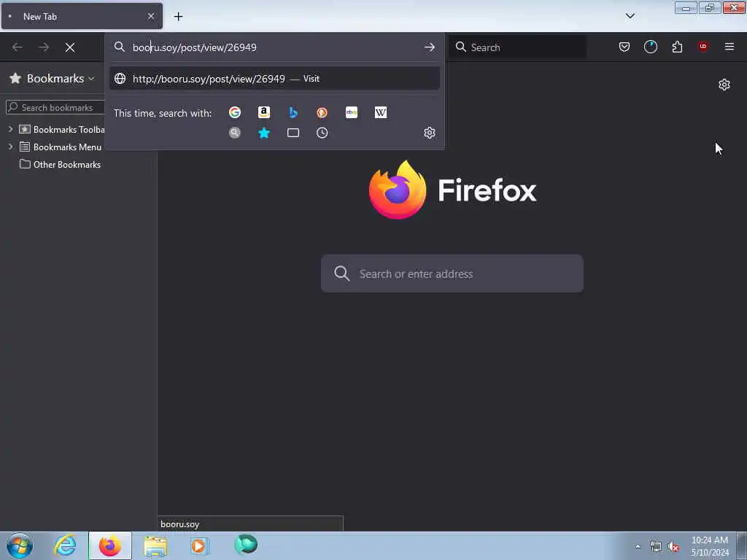Open a new tab with plus button
747x560 pixels.
pos(178,17)
